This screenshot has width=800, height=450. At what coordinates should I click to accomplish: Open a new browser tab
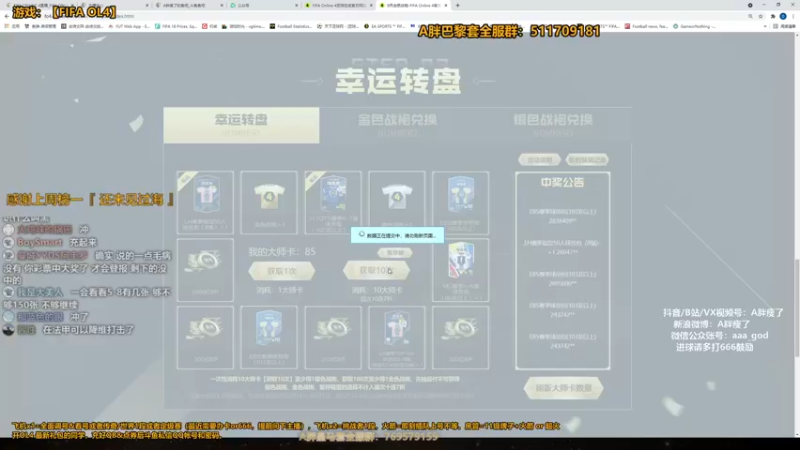(x=458, y=5)
